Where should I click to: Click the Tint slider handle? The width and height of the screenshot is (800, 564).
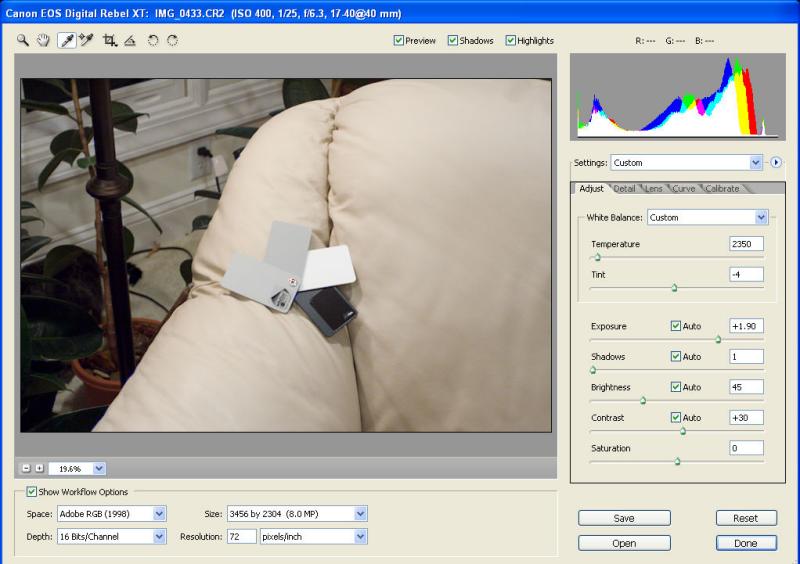[674, 288]
